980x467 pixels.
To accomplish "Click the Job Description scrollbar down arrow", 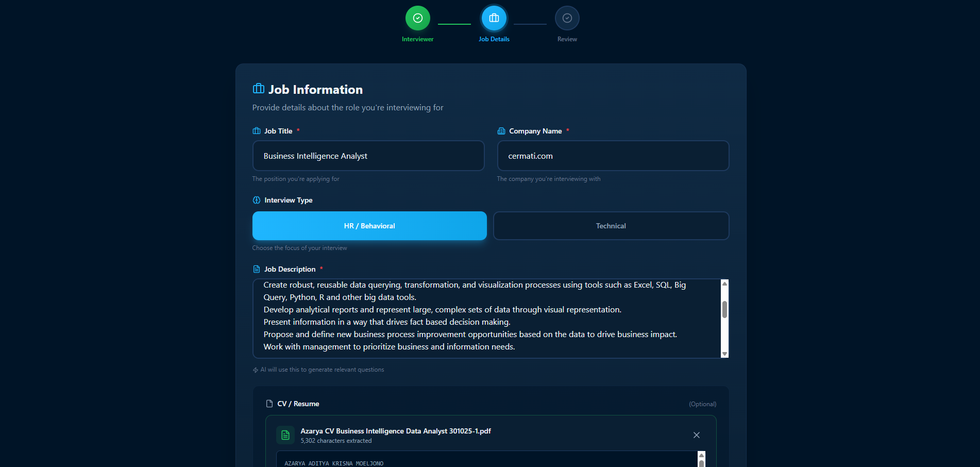I will (724, 354).
